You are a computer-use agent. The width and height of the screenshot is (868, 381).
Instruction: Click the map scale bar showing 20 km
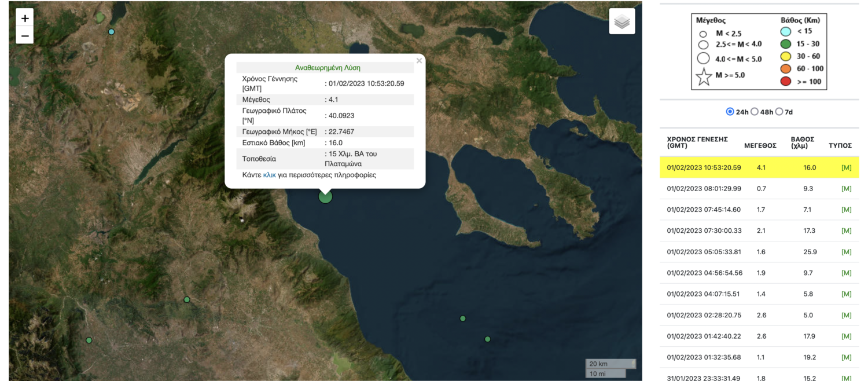610,364
